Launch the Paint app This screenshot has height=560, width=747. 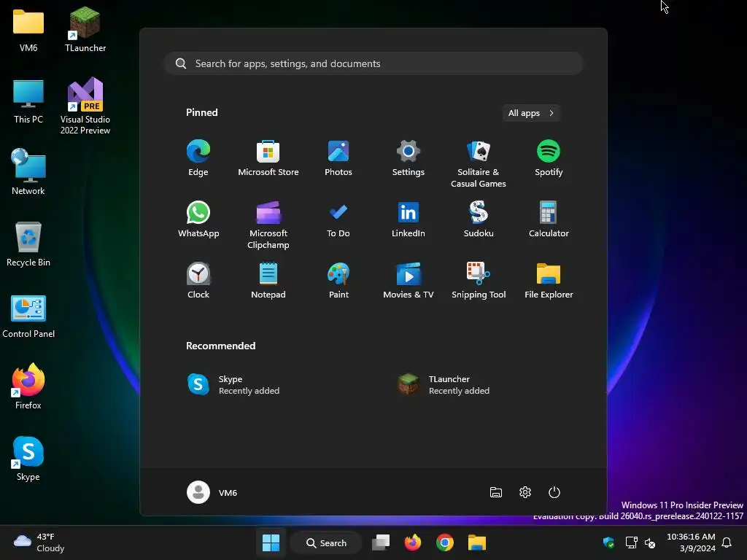pos(338,281)
